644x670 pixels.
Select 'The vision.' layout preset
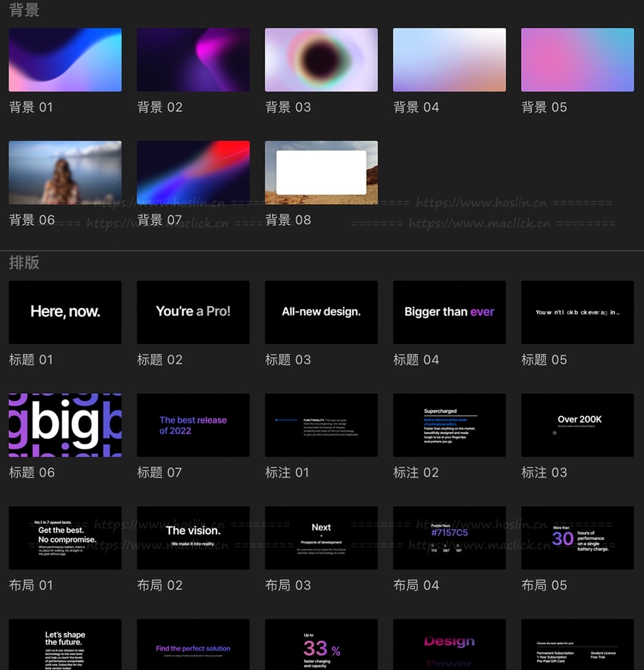[193, 538]
